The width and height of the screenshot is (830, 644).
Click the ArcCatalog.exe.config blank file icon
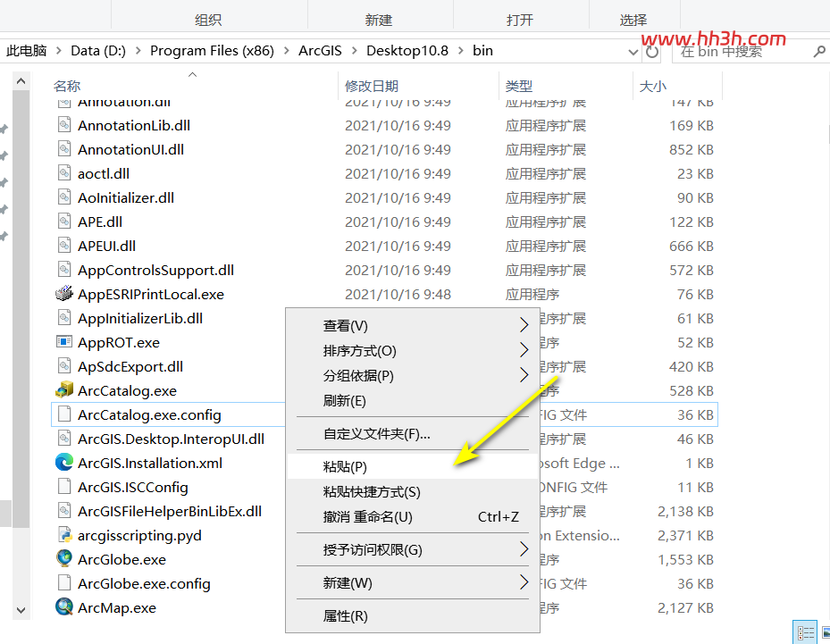(x=64, y=414)
